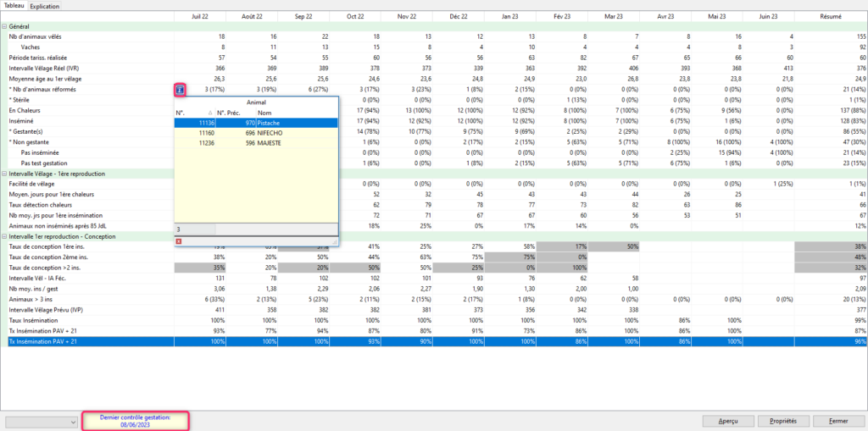Click the sort arrow in the N°. column header

(210, 113)
